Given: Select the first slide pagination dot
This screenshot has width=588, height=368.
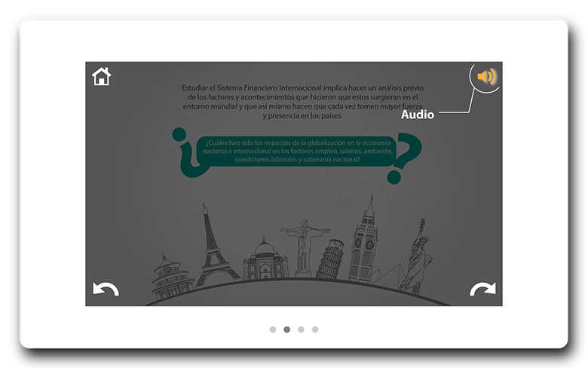Looking at the screenshot, I should [273, 330].
